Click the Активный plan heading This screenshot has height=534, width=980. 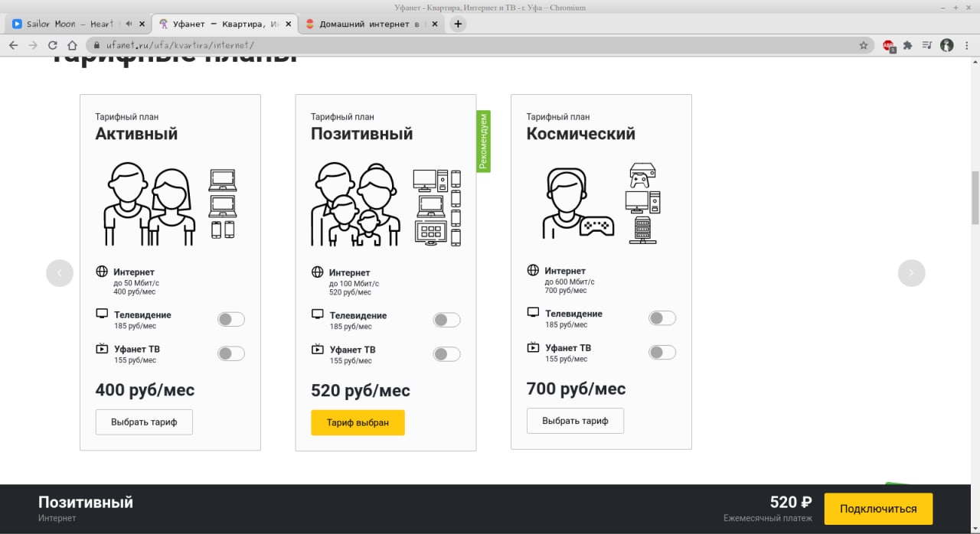pos(136,134)
